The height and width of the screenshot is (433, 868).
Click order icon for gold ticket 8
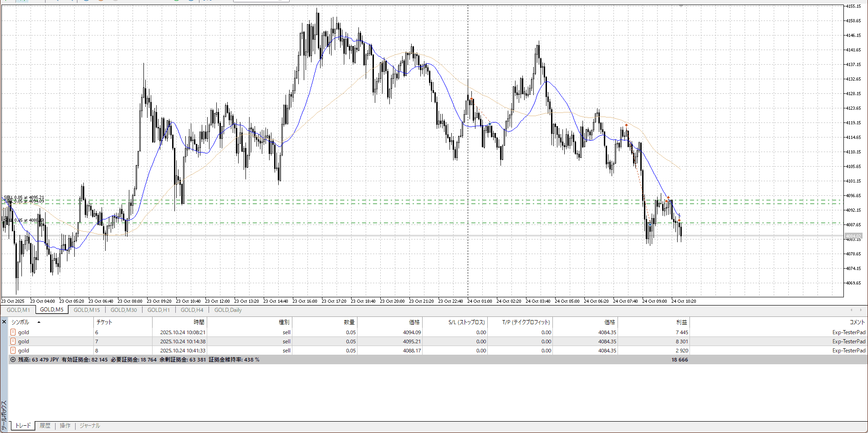13,351
